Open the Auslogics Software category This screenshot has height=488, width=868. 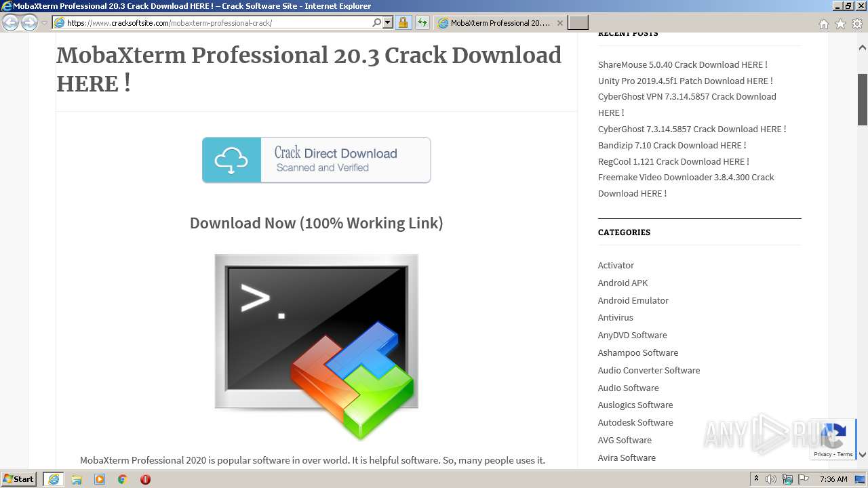[x=635, y=405]
